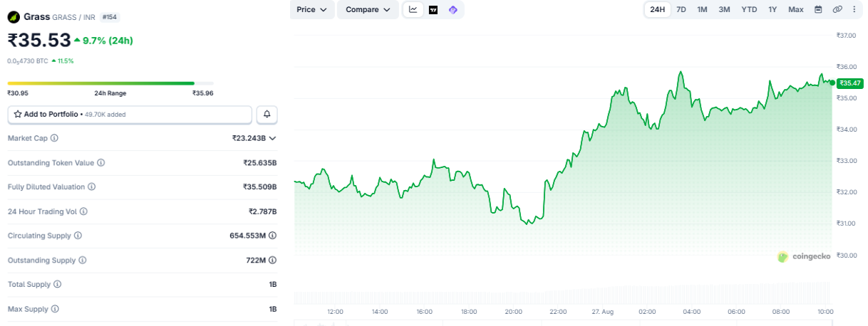Open the Compare dropdown

(x=368, y=9)
